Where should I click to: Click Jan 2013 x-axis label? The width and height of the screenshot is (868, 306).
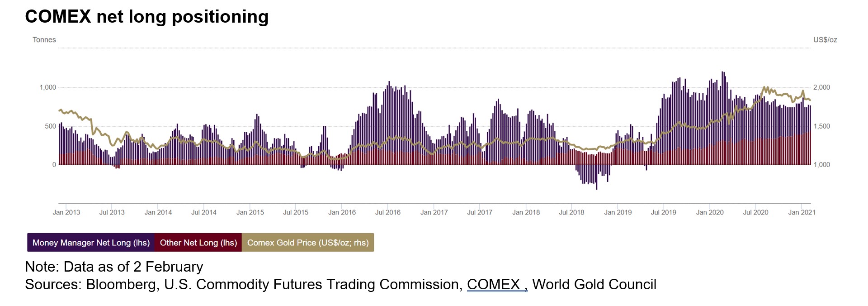[66, 212]
